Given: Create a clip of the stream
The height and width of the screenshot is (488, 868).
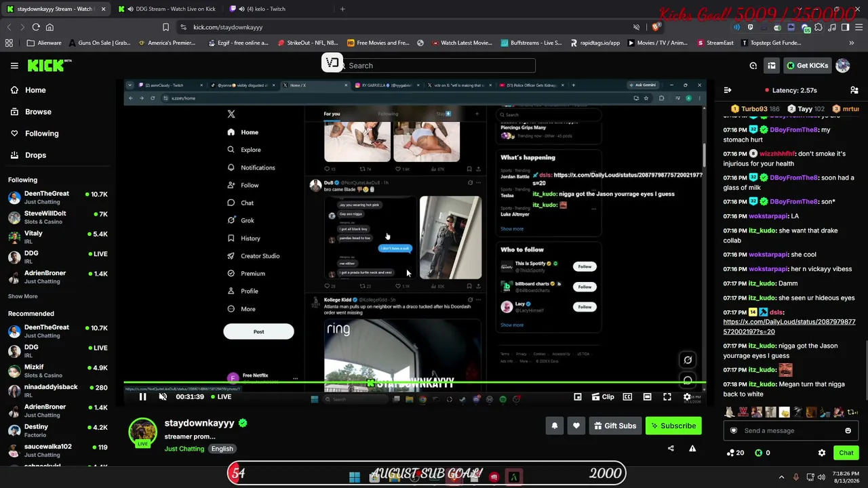Looking at the screenshot, I should tap(603, 396).
